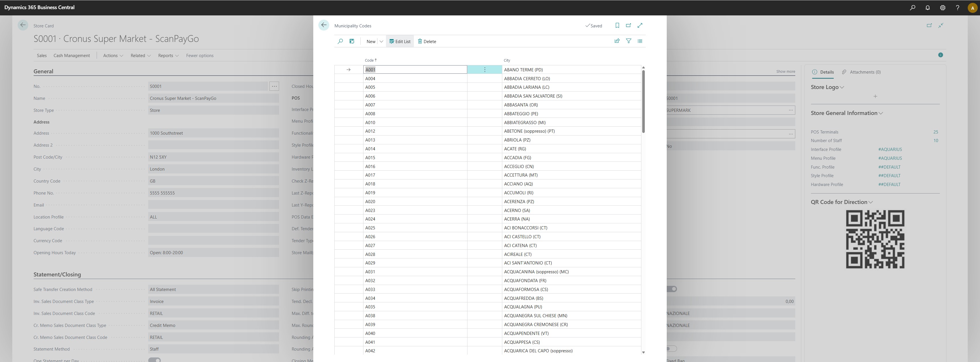Pop out Store Card to new window

click(x=929, y=25)
